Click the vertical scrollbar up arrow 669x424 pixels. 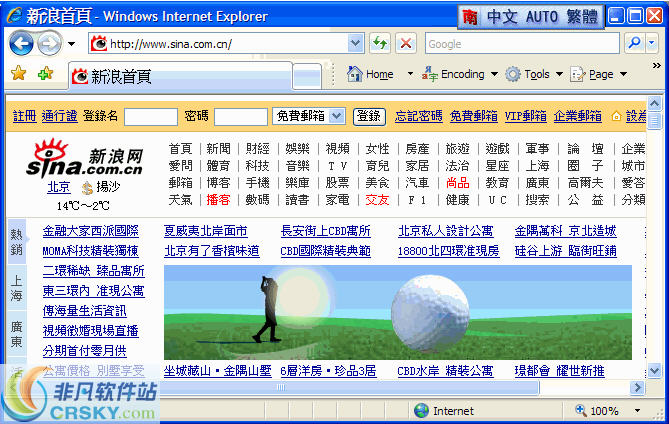click(654, 103)
